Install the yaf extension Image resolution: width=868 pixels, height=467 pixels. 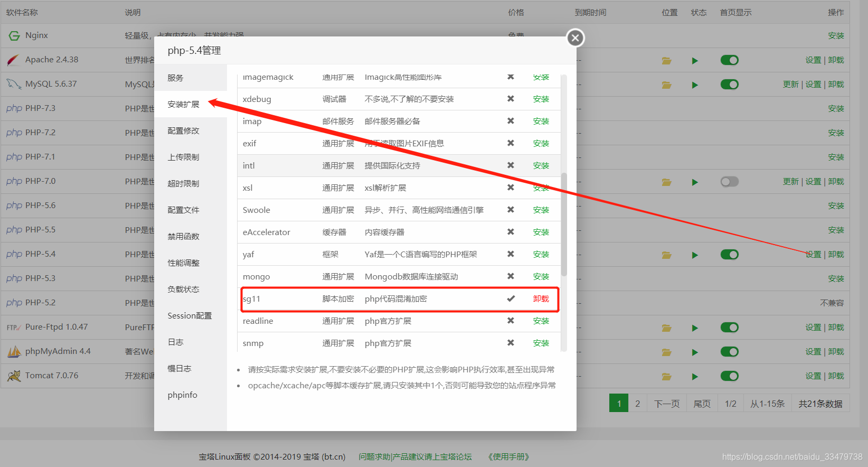coord(541,254)
